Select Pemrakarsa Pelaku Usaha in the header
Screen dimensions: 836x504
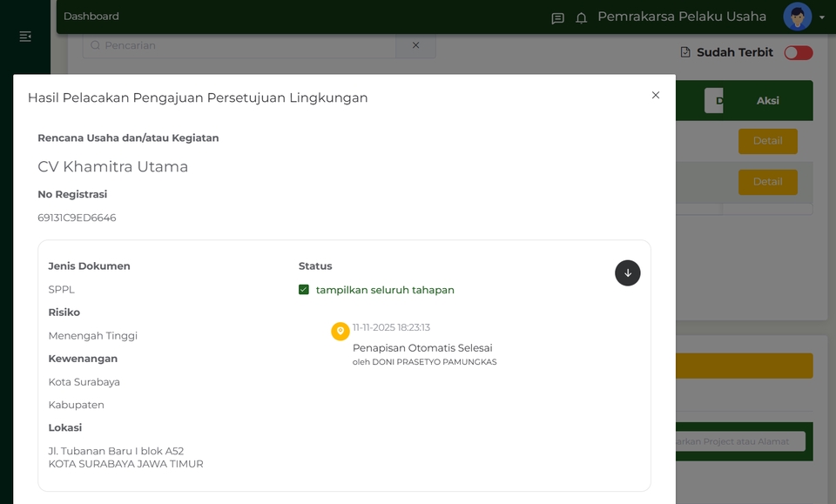coord(681,17)
